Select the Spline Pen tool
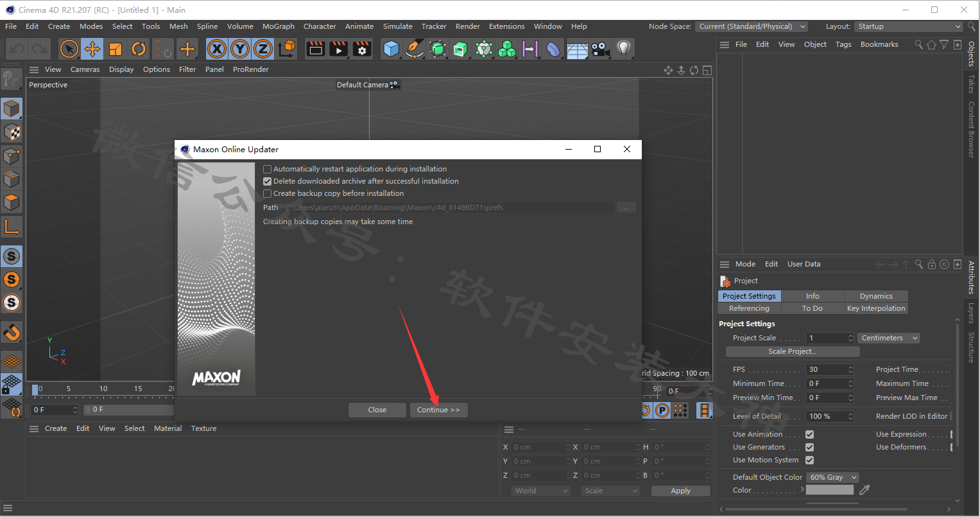The image size is (980, 517). tap(415, 49)
